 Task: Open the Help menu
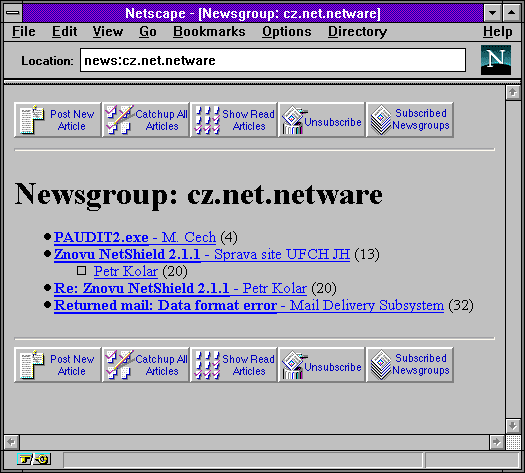[498, 32]
